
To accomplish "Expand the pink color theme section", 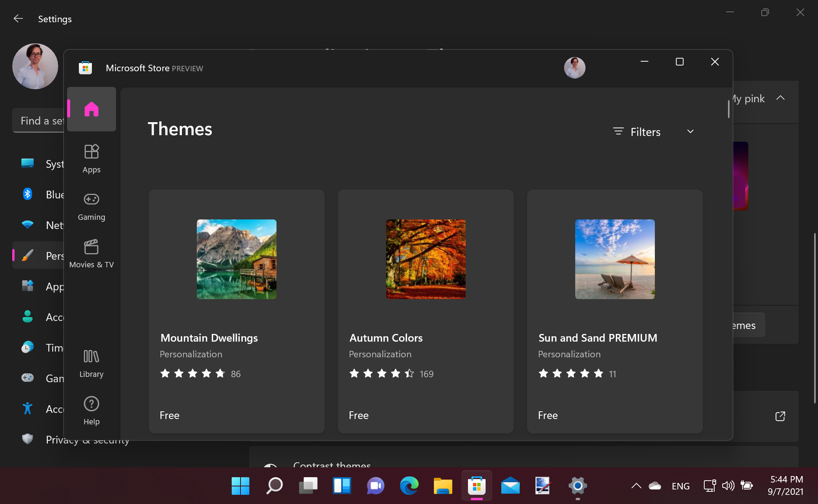I will pos(781,98).
